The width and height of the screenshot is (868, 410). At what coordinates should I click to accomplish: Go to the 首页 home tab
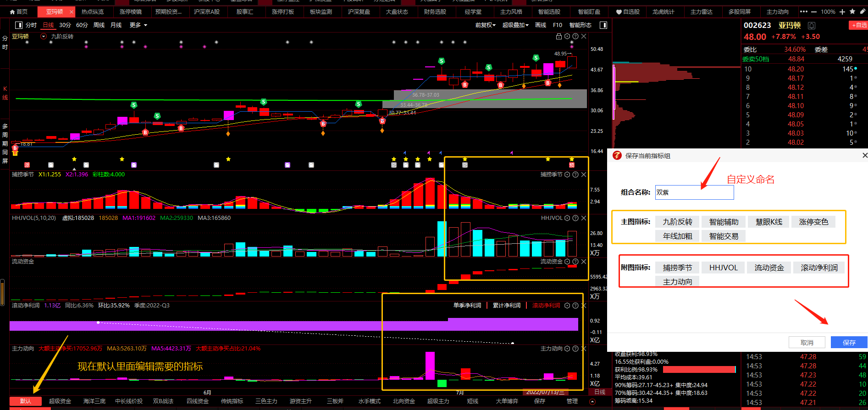click(x=19, y=11)
